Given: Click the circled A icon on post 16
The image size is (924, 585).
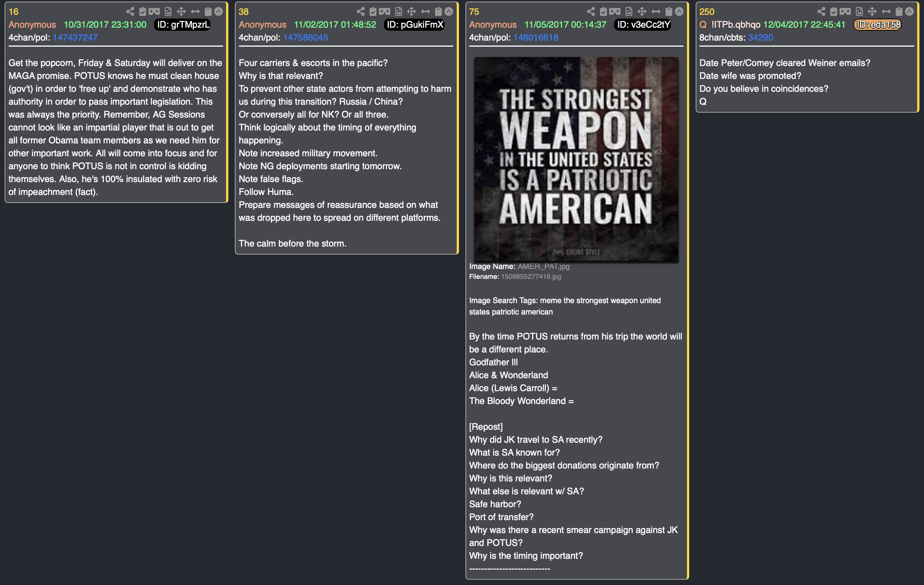Looking at the screenshot, I should point(218,11).
